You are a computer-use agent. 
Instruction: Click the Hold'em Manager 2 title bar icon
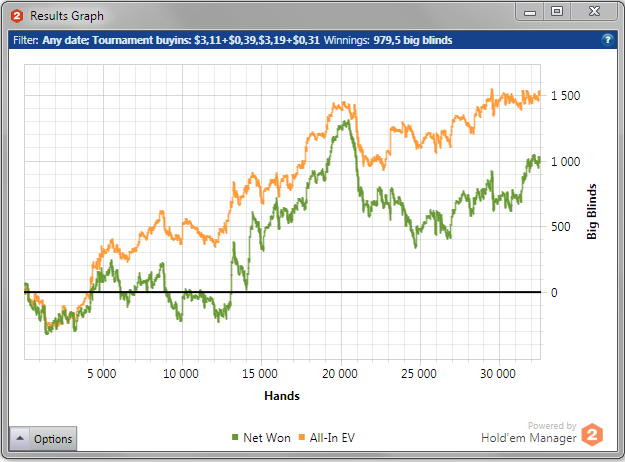click(17, 16)
